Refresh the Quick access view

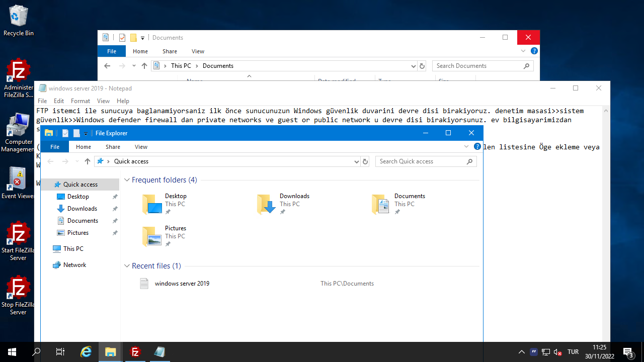[366, 161]
